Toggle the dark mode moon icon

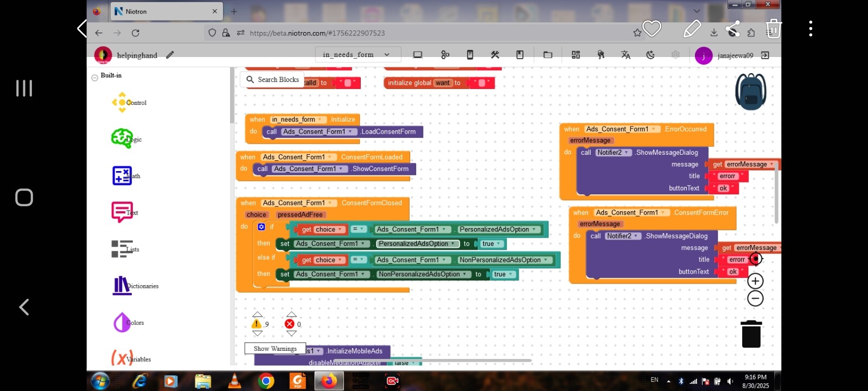650,55
